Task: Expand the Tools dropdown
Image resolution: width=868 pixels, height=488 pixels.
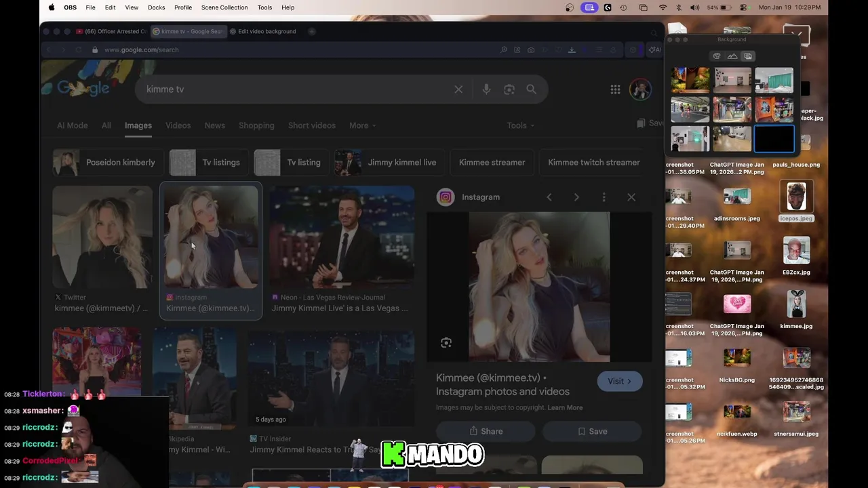Action: [x=520, y=125]
